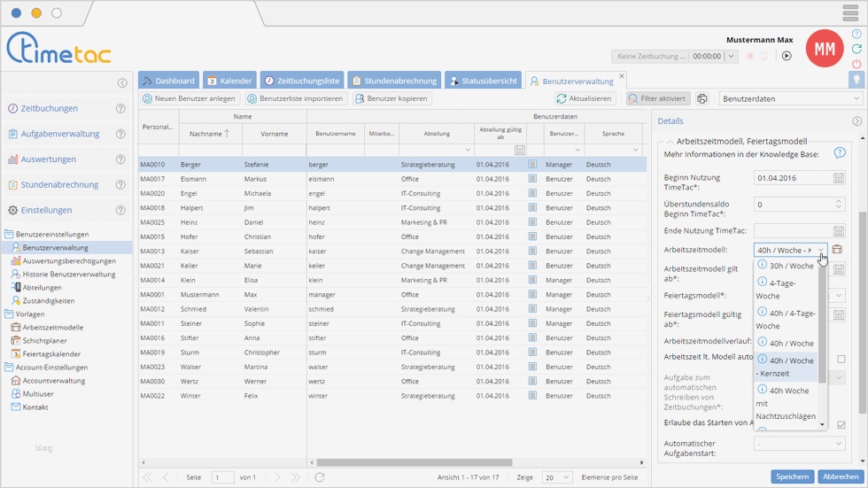The width and height of the screenshot is (868, 488).
Task: Open Arbeitszeitmodelle under Vorlagen
Action: (52, 327)
